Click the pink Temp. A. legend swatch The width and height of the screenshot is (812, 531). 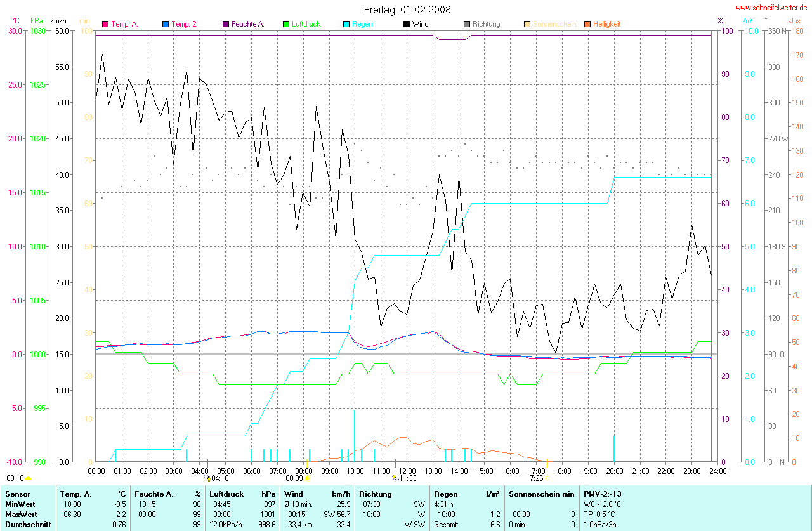click(x=106, y=24)
